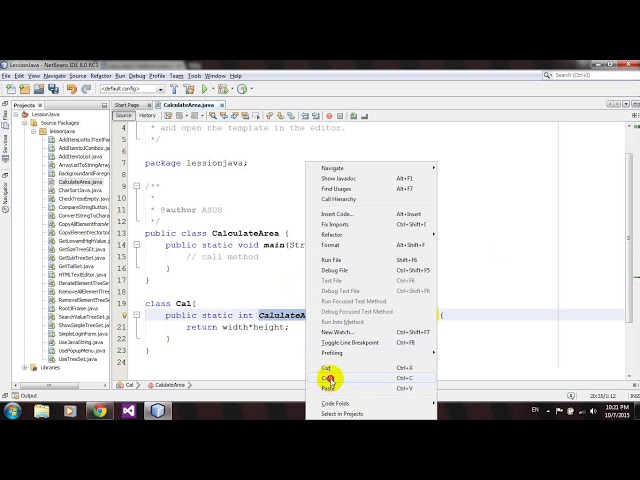The image size is (640, 480).
Task: Switch to the Start Page tab
Action: [127, 105]
